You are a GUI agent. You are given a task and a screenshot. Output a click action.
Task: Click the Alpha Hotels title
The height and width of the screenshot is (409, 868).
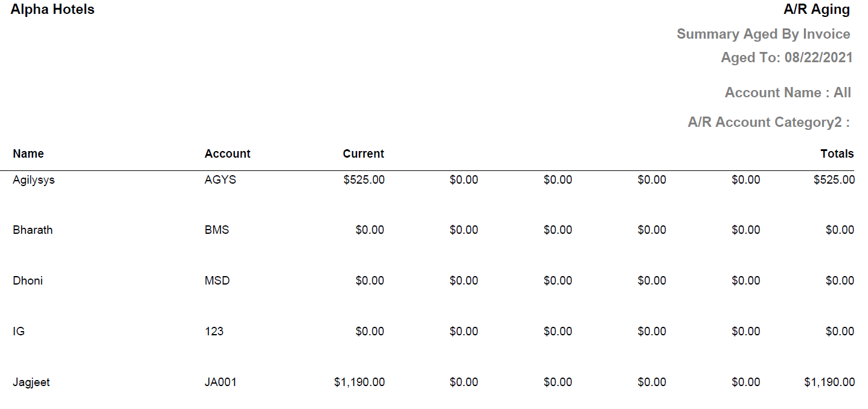[53, 9]
